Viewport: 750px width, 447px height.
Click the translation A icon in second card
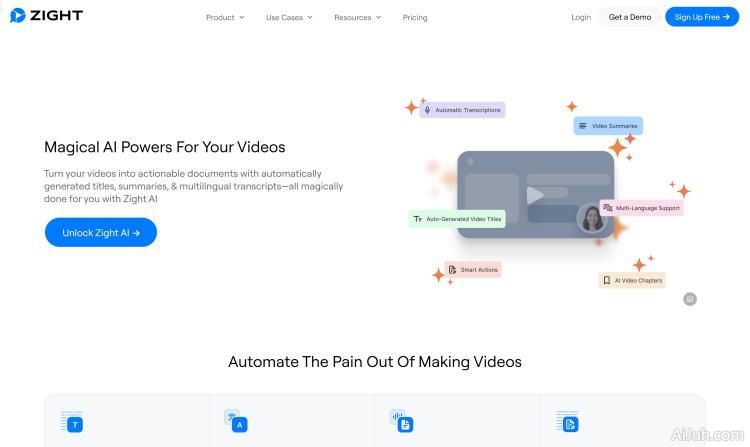(x=238, y=424)
